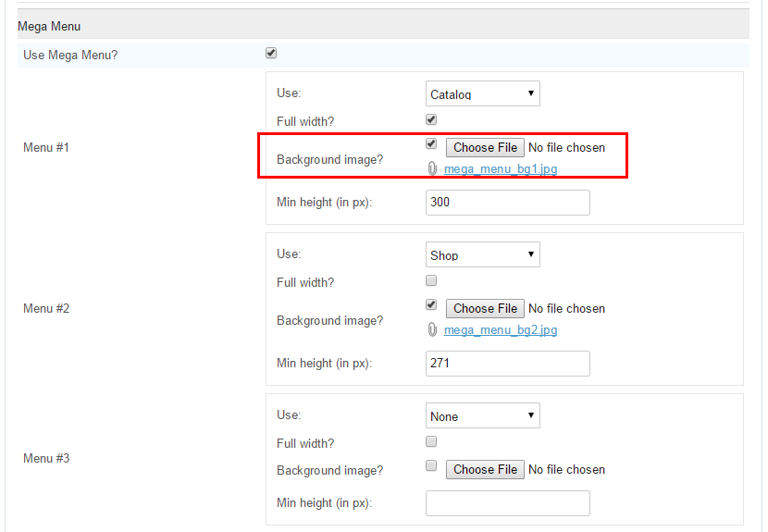Open the mega_menu_bg1.jpg link
This screenshot has width=768, height=532.
[501, 169]
